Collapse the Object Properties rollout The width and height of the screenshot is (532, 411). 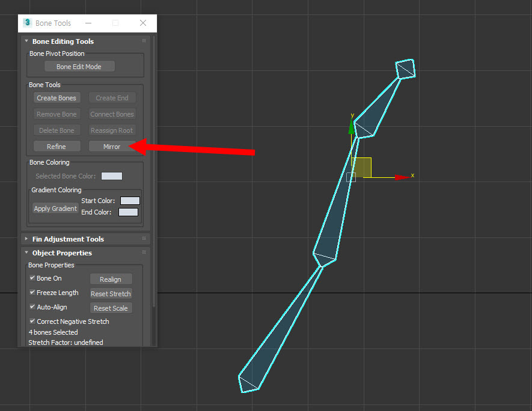point(26,252)
